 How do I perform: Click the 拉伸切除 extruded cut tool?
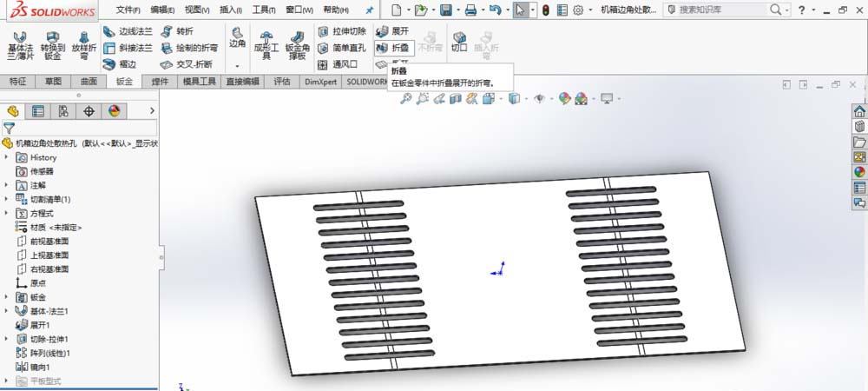click(x=341, y=31)
